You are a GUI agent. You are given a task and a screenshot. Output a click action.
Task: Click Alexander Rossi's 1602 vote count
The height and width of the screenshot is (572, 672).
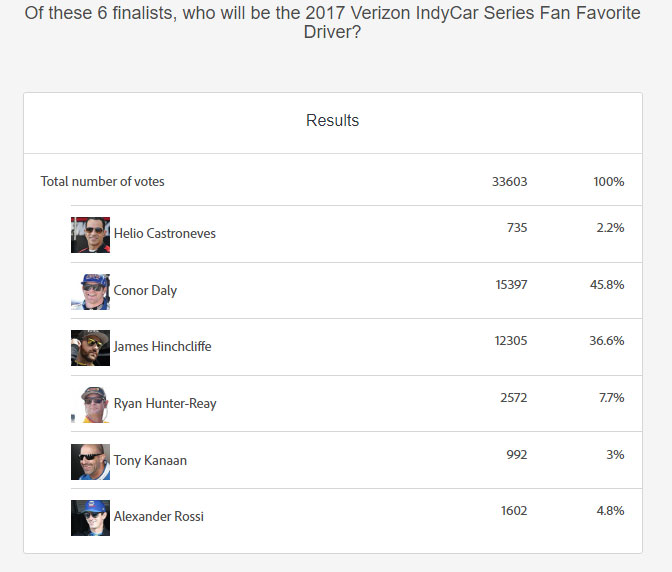(x=514, y=511)
